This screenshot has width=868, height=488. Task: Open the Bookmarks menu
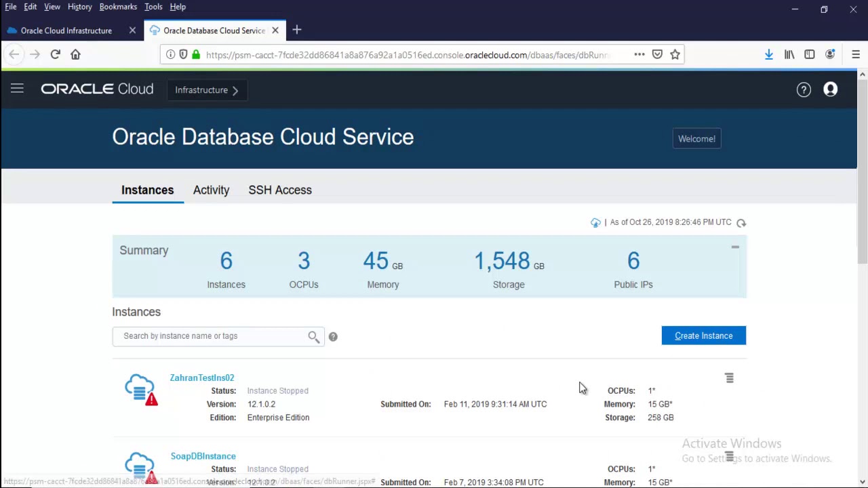tap(118, 7)
